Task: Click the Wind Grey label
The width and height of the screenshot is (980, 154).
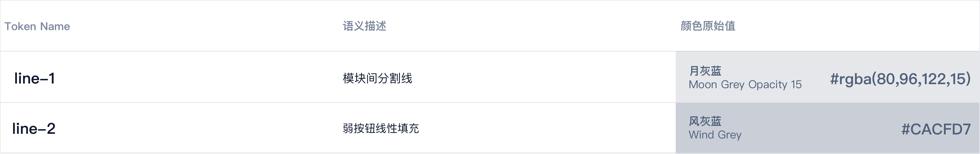Action: point(715,135)
